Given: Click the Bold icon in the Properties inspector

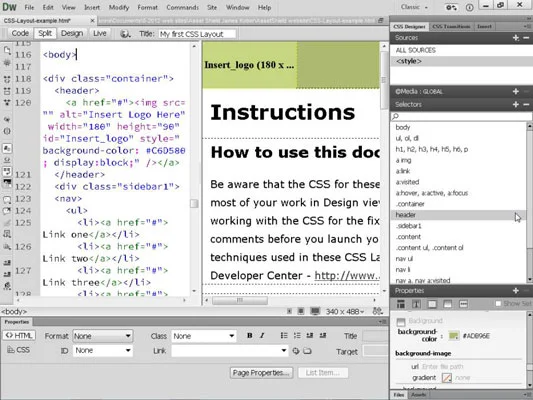Looking at the screenshot, I should (250, 336).
